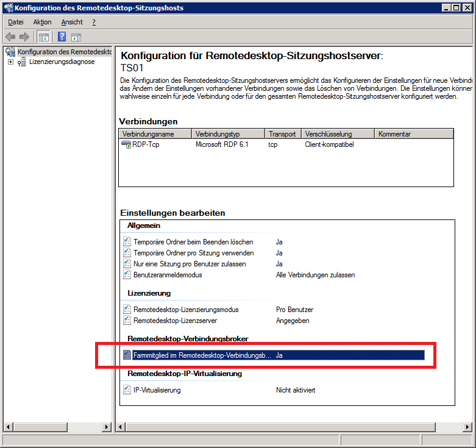Click the back arrow toolbar icon
476x448 pixels.
10,37
